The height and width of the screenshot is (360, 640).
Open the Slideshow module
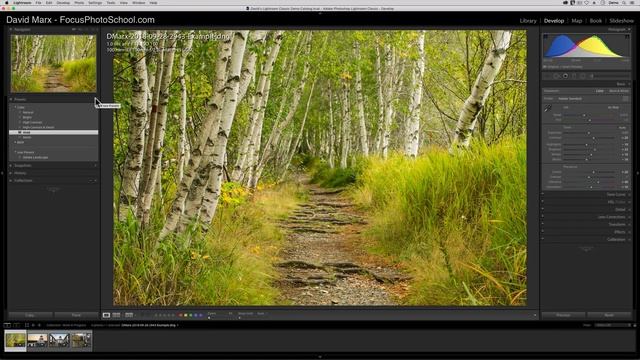coord(621,21)
